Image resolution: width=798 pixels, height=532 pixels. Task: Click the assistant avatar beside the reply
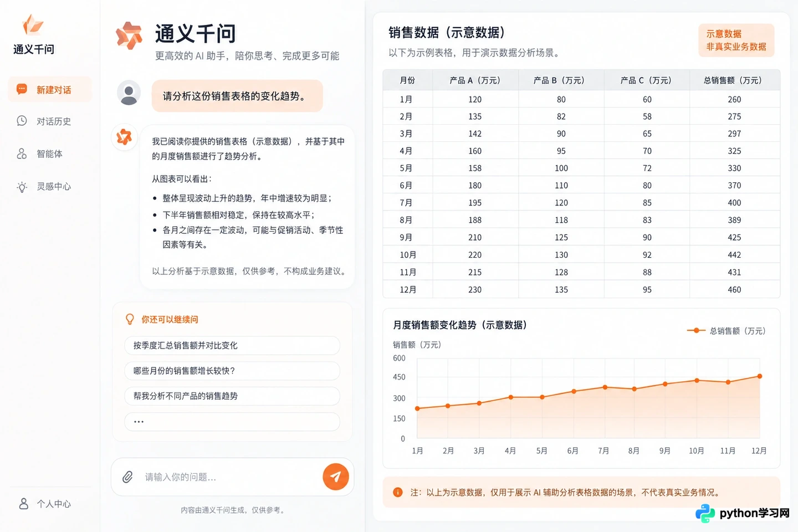tap(124, 137)
